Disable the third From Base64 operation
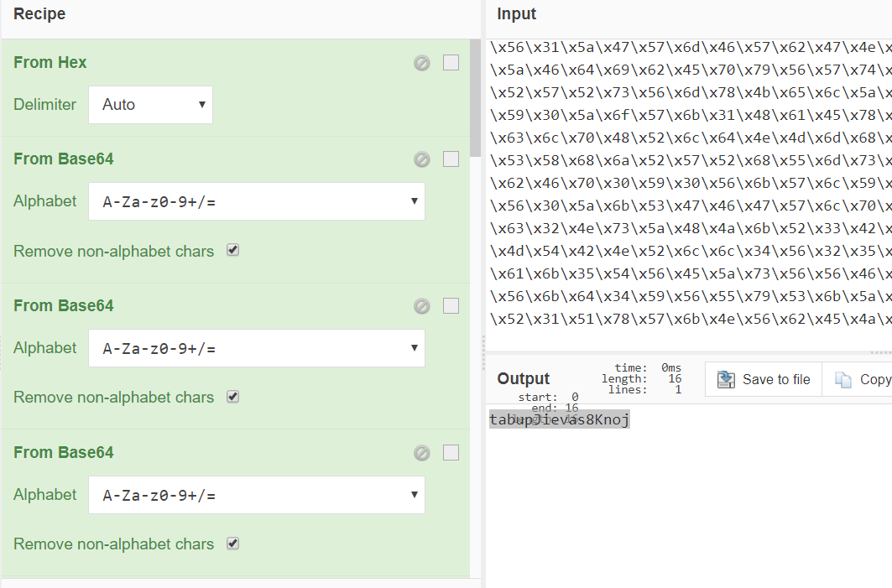The image size is (892, 588). tap(422, 453)
